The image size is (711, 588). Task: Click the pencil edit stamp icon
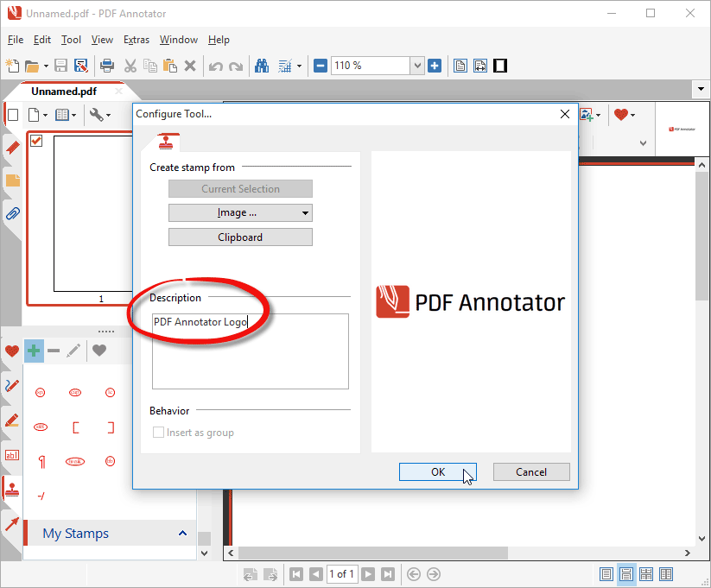coord(73,351)
